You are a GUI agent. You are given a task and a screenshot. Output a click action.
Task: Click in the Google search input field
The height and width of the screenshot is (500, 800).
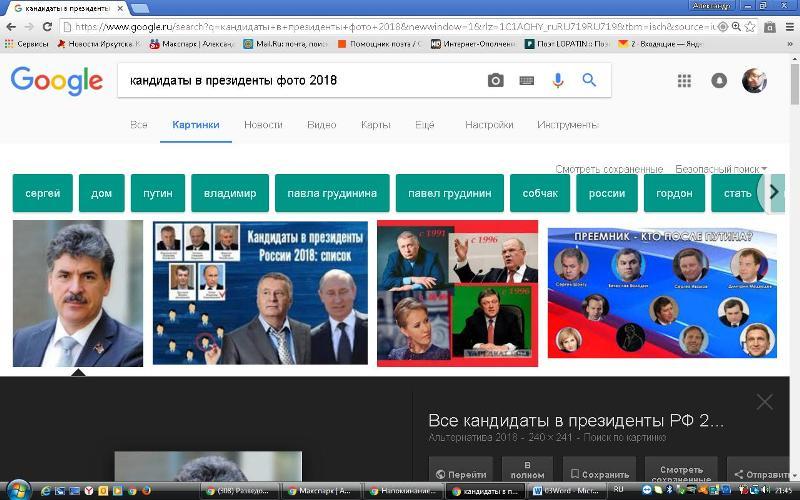click(301, 80)
